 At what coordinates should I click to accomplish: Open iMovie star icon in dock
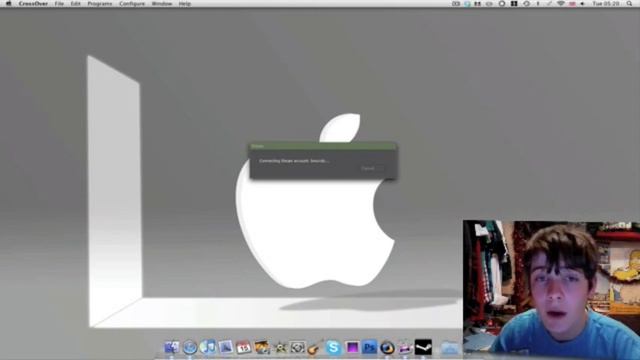(x=280, y=347)
